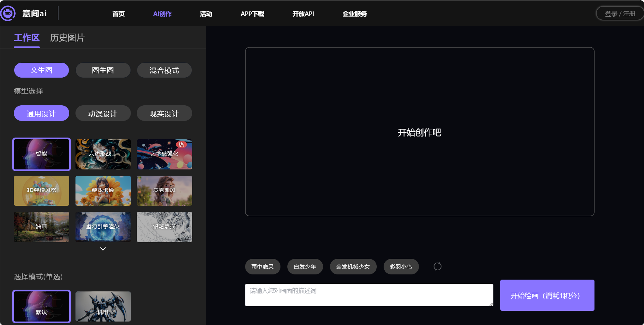Expand more styles with the chevron arrow
This screenshot has height=325, width=644.
point(103,249)
